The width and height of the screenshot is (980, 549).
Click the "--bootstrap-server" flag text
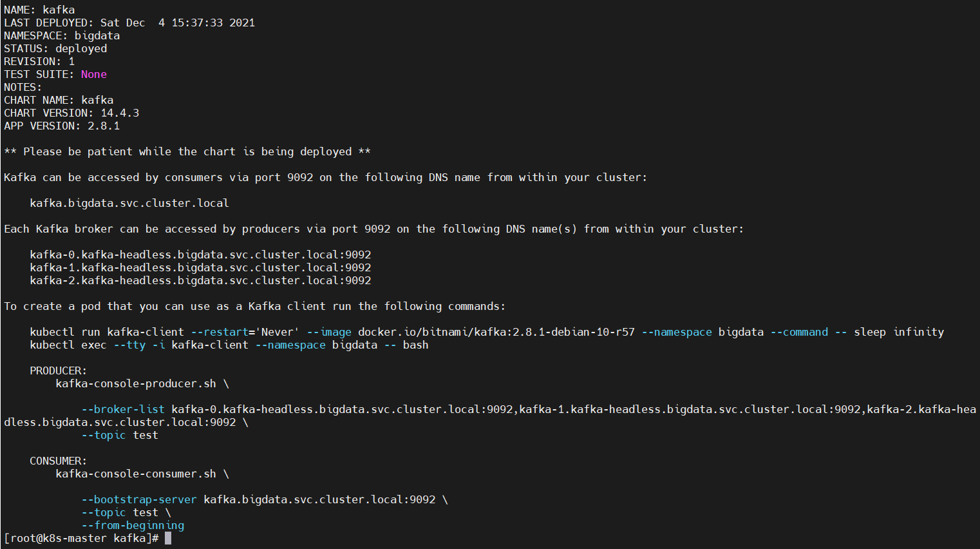pos(139,499)
